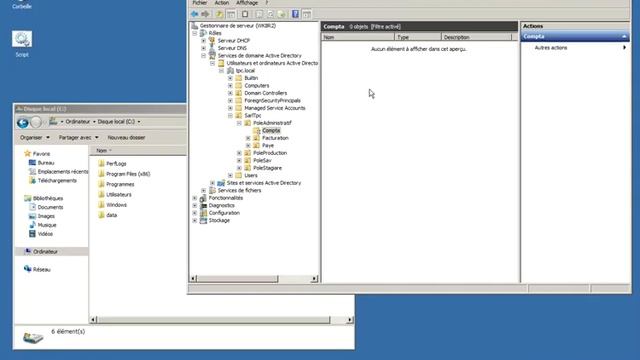Click the green refresh icon in Server Manager toolbar

coord(281,14)
